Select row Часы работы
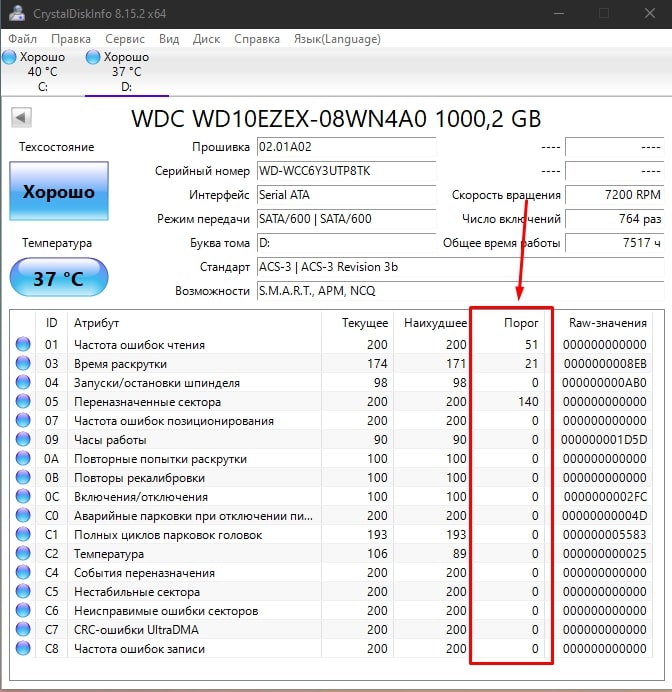The height and width of the screenshot is (692, 672). (x=333, y=439)
